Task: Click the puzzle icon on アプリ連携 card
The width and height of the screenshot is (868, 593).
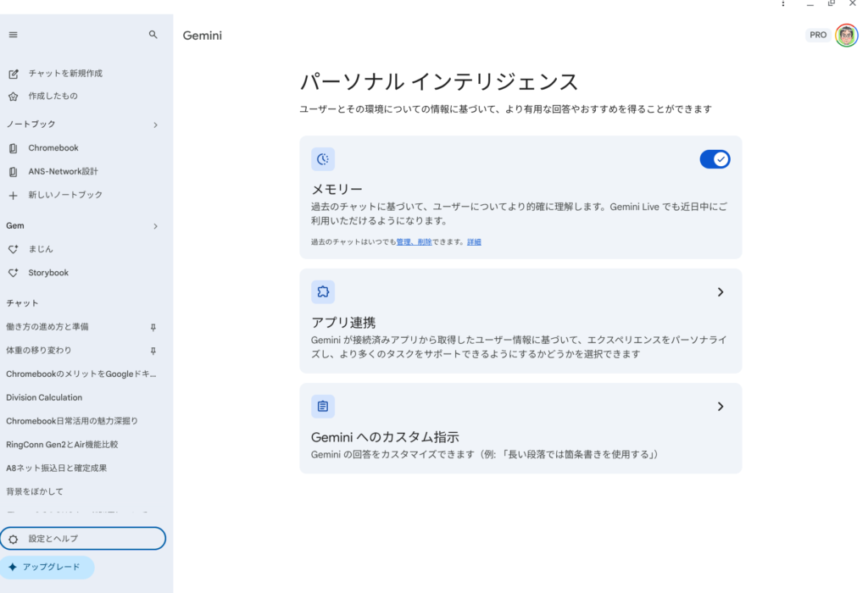Action: [323, 292]
